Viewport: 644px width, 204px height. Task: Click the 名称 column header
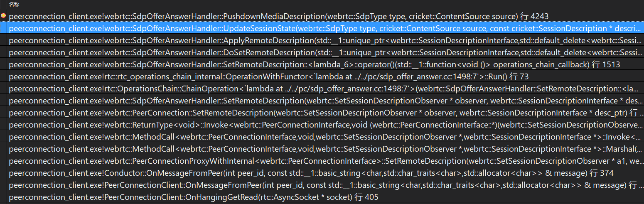pyautogui.click(x=14, y=4)
